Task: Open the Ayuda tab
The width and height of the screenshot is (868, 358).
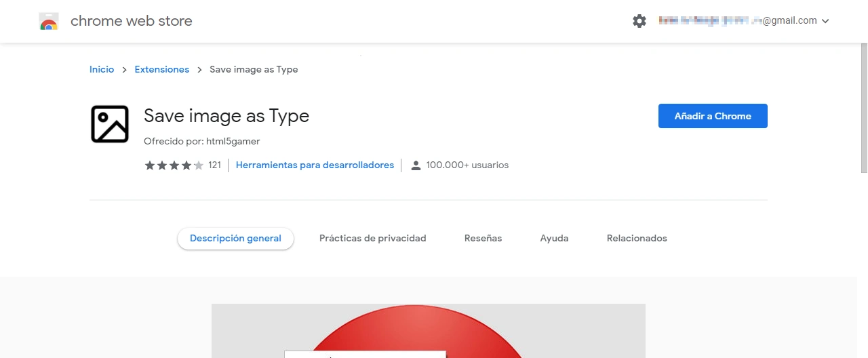Action: [554, 238]
